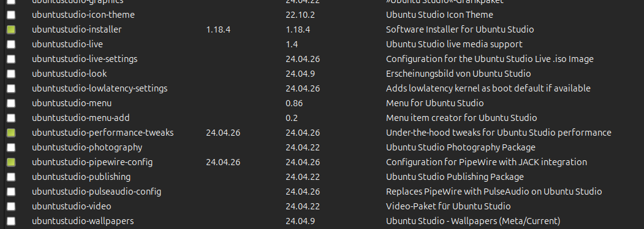The height and width of the screenshot is (229, 644).
Task: Click latest version 24.04.26 in ubuntustudio-pulseaudio-config row
Action: pyautogui.click(x=303, y=192)
